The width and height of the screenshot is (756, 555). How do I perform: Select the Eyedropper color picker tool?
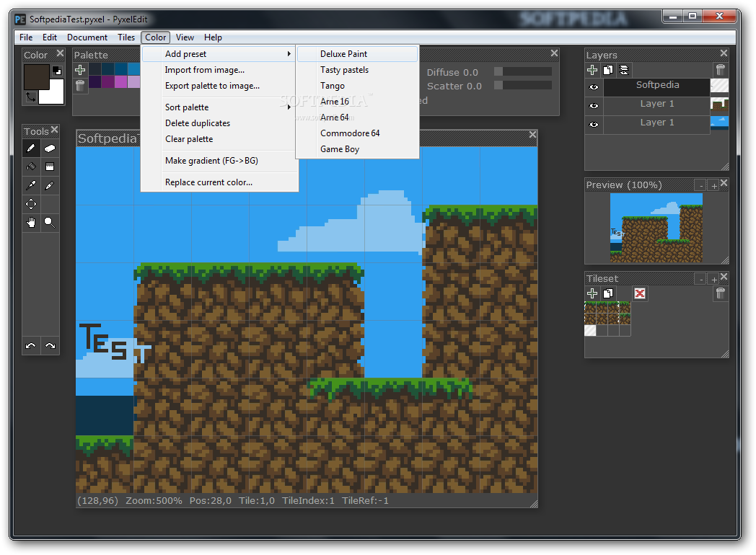click(x=31, y=185)
